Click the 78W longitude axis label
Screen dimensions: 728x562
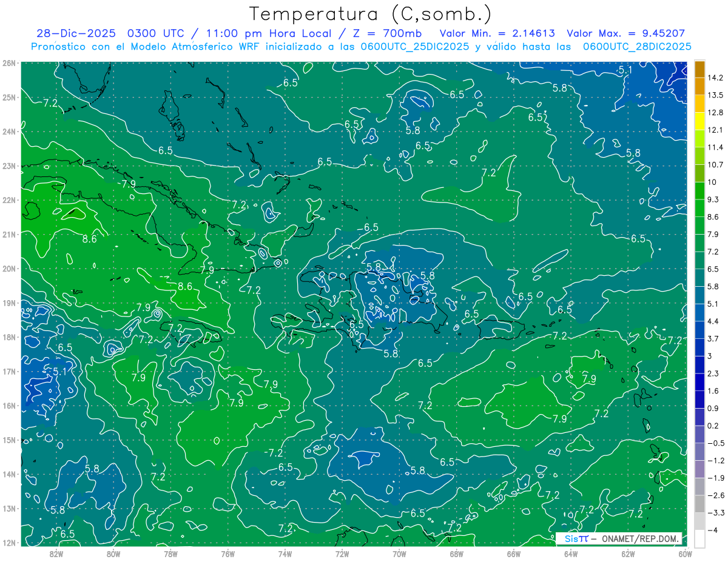pyautogui.click(x=170, y=553)
